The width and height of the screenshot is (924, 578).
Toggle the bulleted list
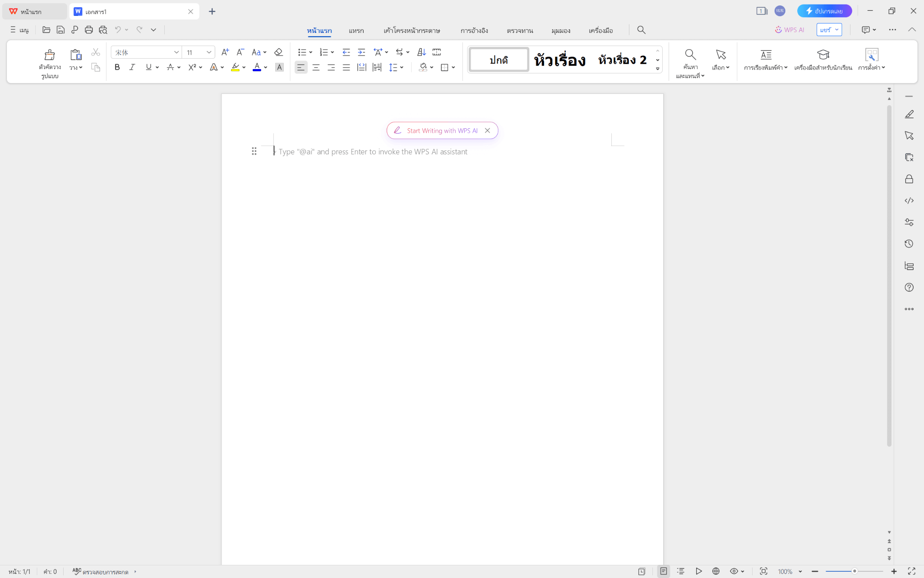click(x=302, y=52)
